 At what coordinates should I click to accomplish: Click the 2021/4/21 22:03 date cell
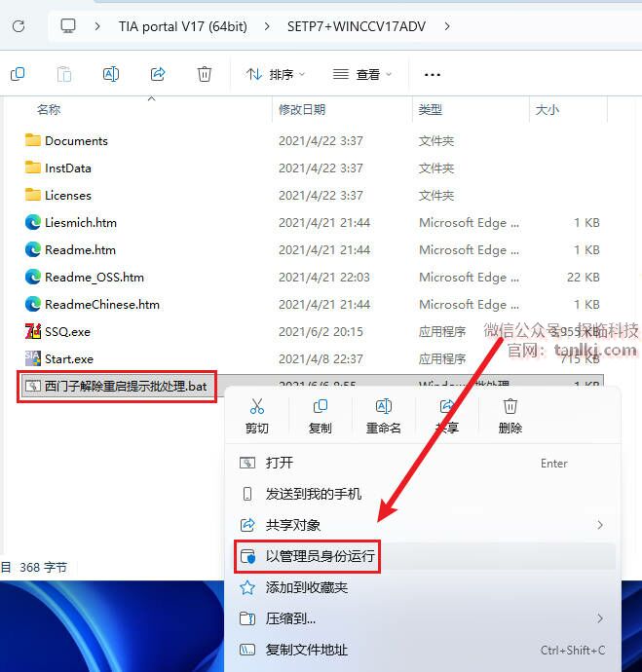[x=324, y=278]
